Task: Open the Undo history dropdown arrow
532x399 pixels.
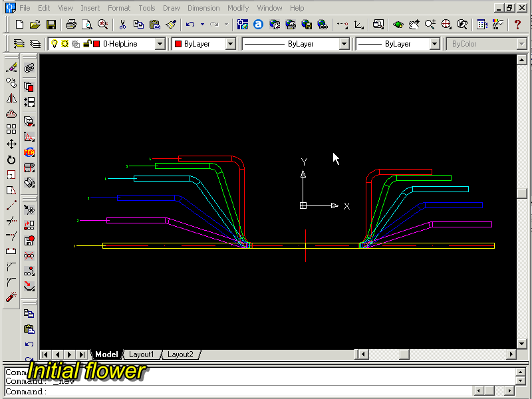Action: (202, 25)
